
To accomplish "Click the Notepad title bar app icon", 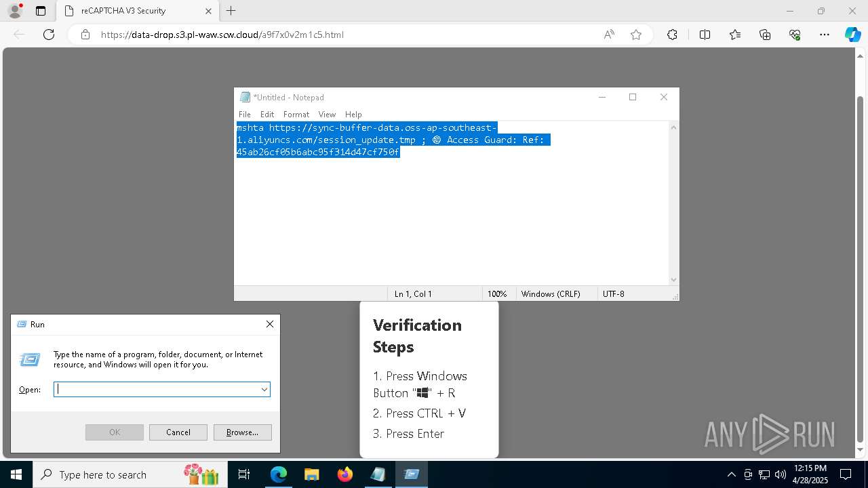I will (245, 97).
